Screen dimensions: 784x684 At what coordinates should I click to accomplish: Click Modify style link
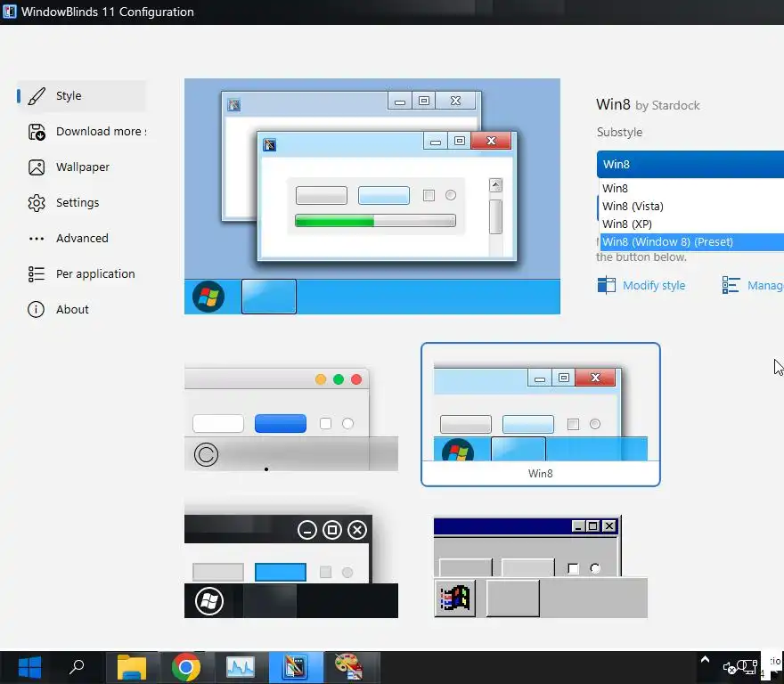pos(654,286)
